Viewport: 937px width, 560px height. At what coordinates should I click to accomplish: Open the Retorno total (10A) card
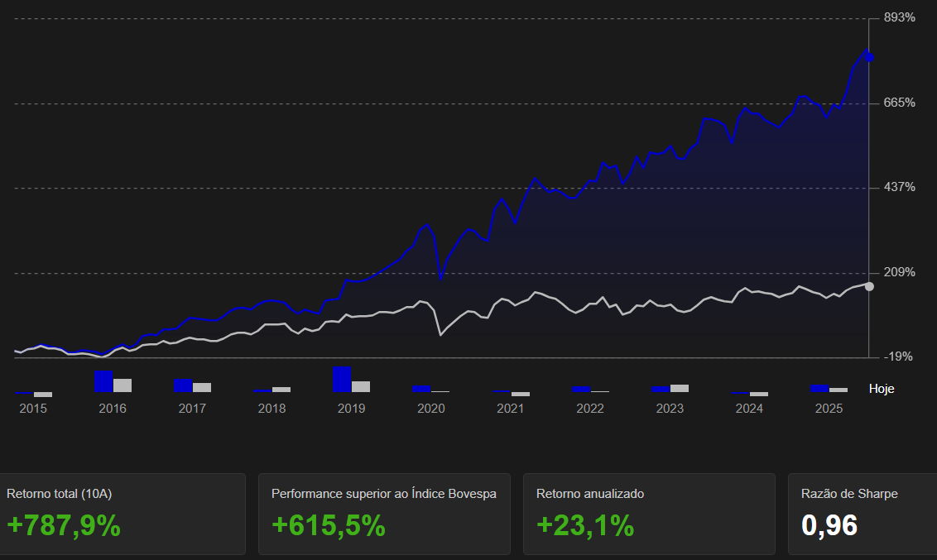123,514
